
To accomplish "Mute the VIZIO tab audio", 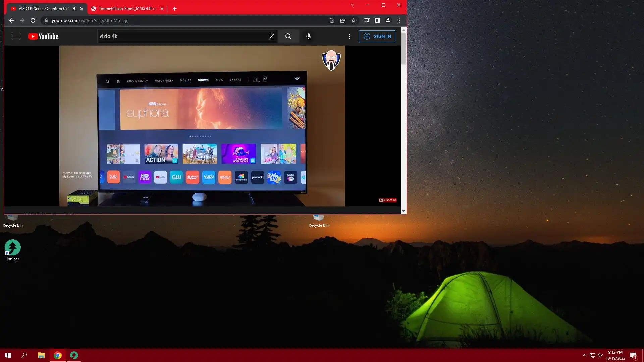I will point(74,9).
